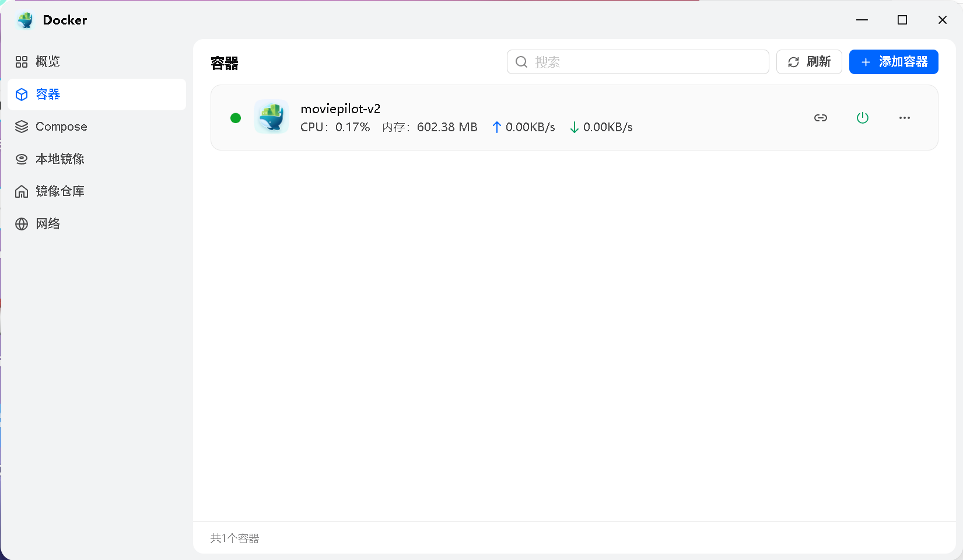
Task: Click the 共1个容器 status text
Action: tap(234, 538)
